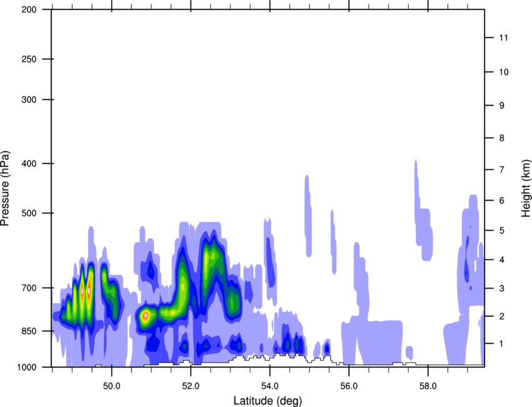This screenshot has width=532, height=407.
Task: Click the latitude label '52.0'
Action: coord(191,386)
